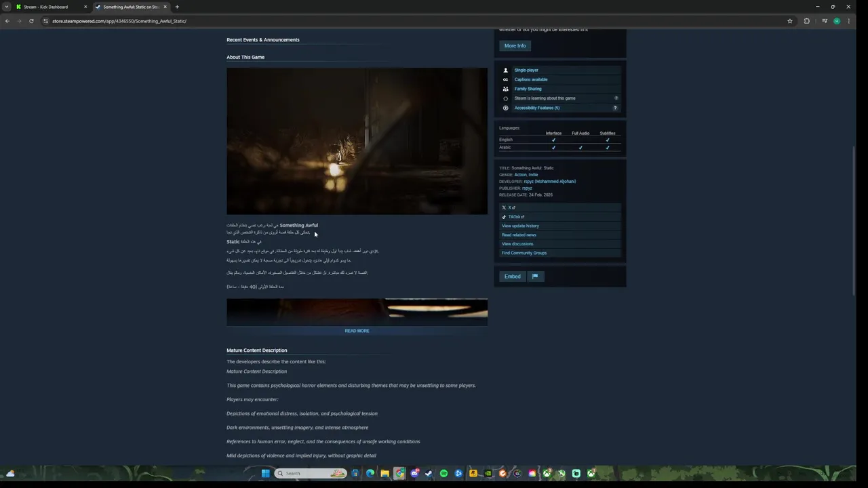The image size is (868, 488).
Task: Expand the description with READ MORE
Action: [x=357, y=331]
